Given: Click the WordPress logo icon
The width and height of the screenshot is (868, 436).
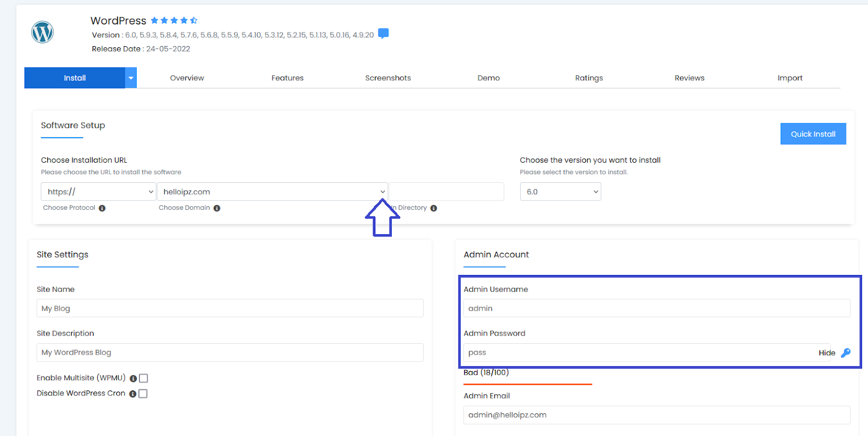Looking at the screenshot, I should pos(42,32).
